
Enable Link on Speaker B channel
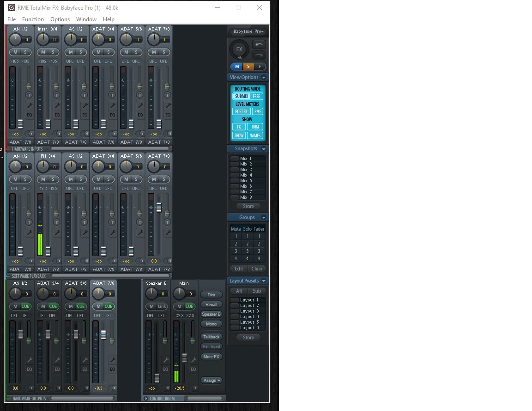tap(162, 306)
